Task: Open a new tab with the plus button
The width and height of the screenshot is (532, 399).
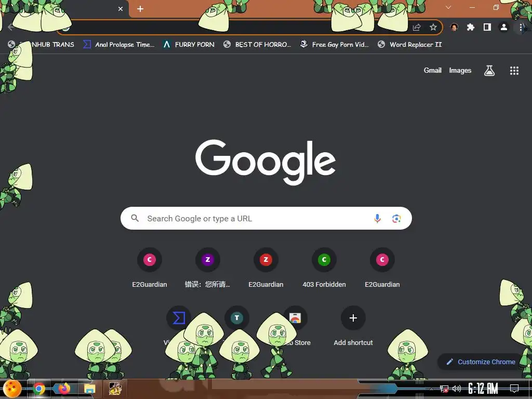Action: pyautogui.click(x=140, y=9)
